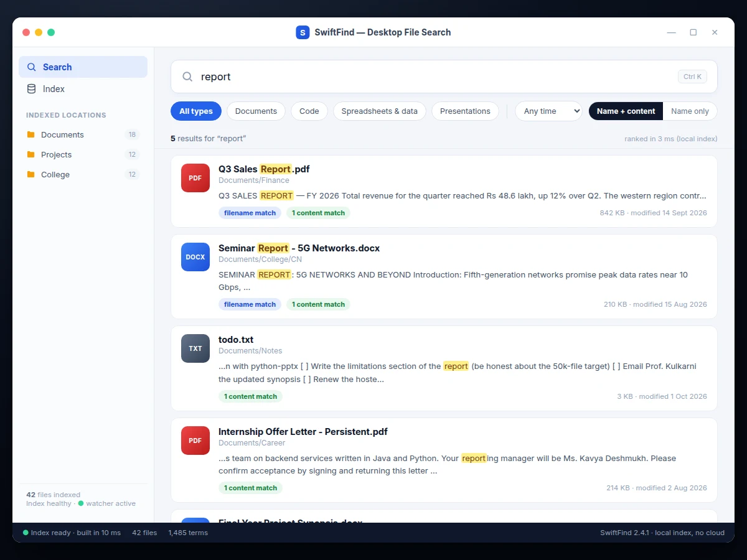Click the database icon next to Index
This screenshot has height=560, width=747.
[31, 89]
